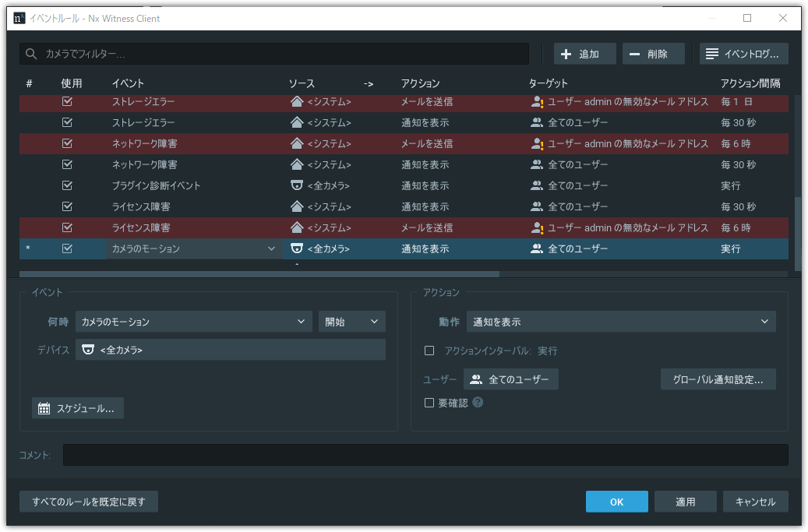
Task: Click the ターゲット column header
Action: coord(548,83)
